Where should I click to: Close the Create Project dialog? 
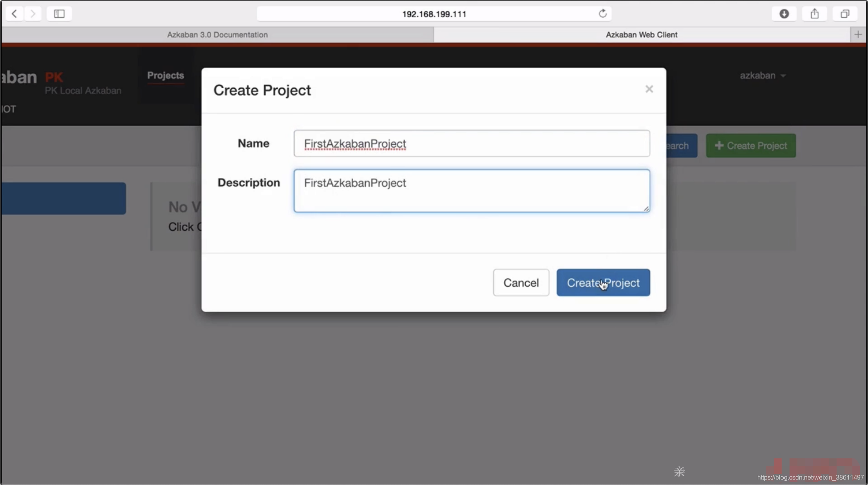click(x=649, y=89)
